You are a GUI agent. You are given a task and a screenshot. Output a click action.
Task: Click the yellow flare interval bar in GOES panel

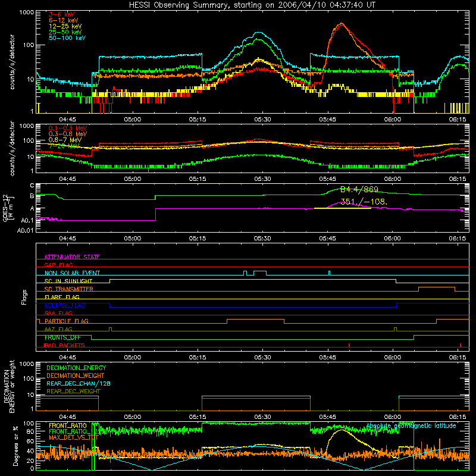click(x=343, y=208)
